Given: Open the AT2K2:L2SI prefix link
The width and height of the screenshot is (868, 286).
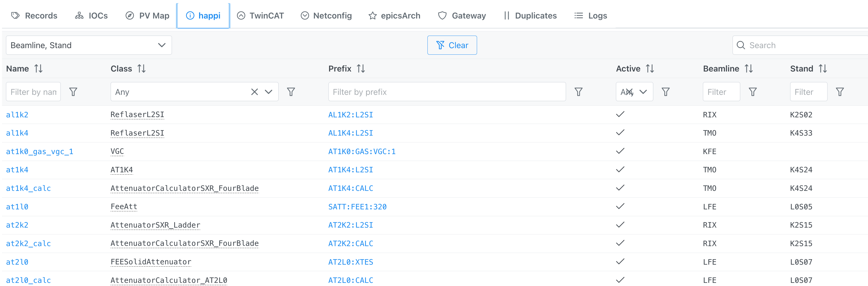Looking at the screenshot, I should [x=350, y=225].
